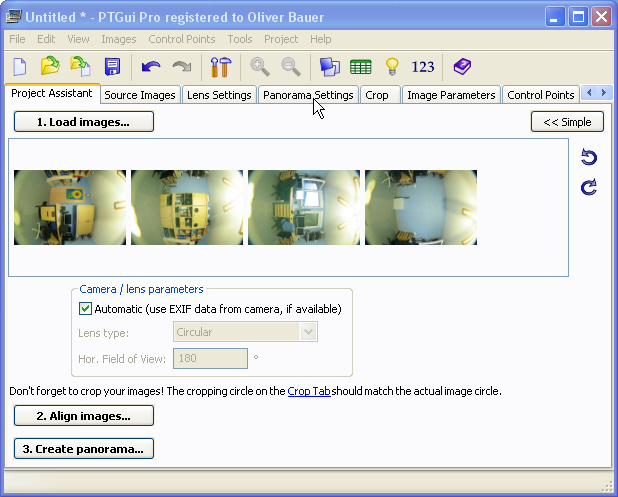
Task: Save project with the floppy disk icon
Action: (x=112, y=67)
